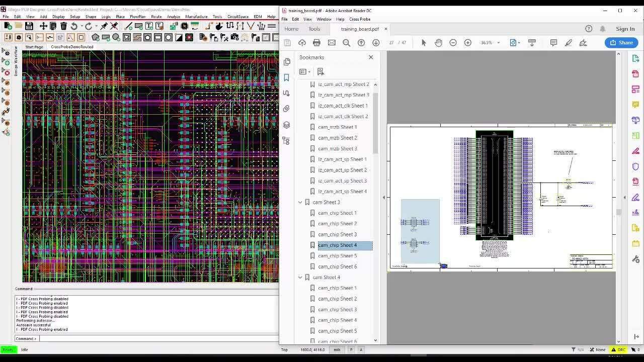The width and height of the screenshot is (644, 362).
Task: Go to previous page arrow icon
Action: click(x=361, y=43)
